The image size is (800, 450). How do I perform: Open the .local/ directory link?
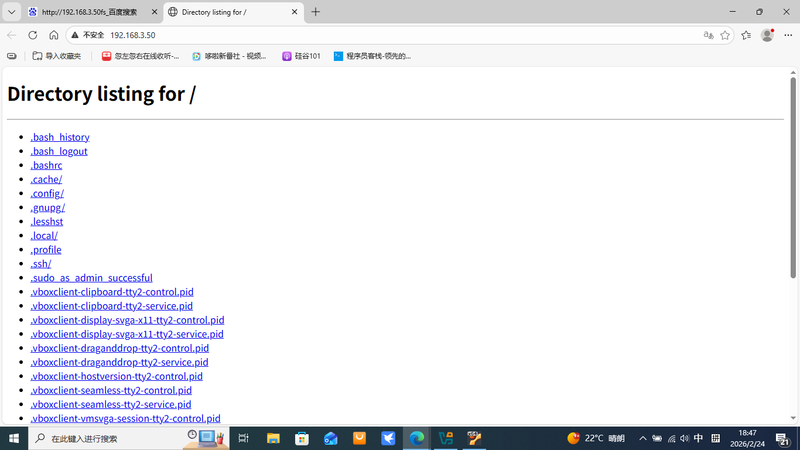coord(44,236)
